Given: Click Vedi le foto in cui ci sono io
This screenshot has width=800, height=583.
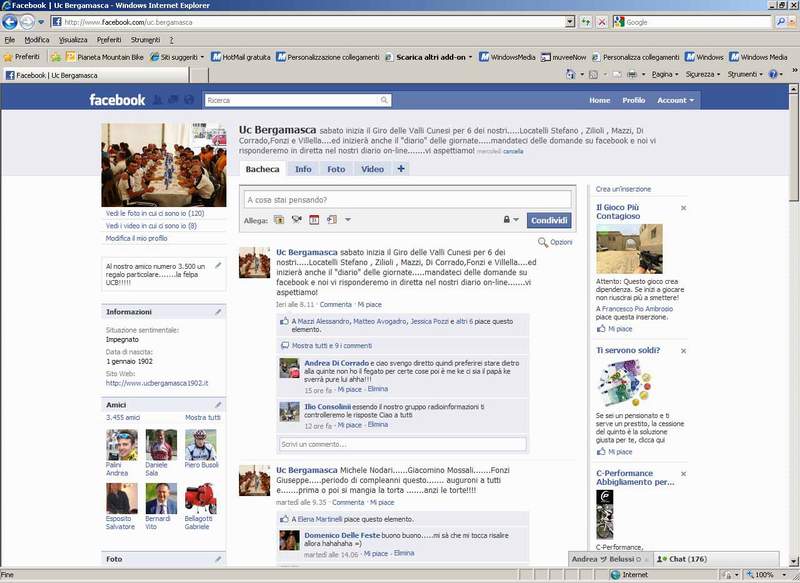Looking at the screenshot, I should (155, 213).
